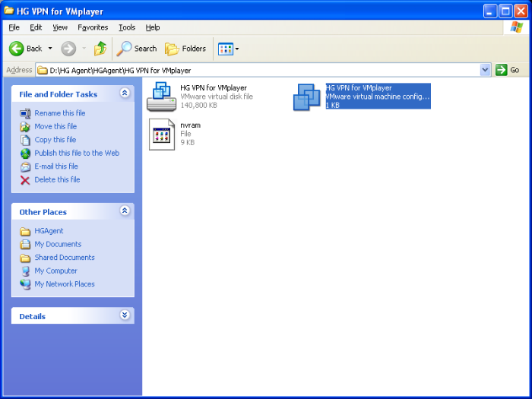The image size is (532, 399).
Task: Expand the Details panel
Action: (x=125, y=315)
